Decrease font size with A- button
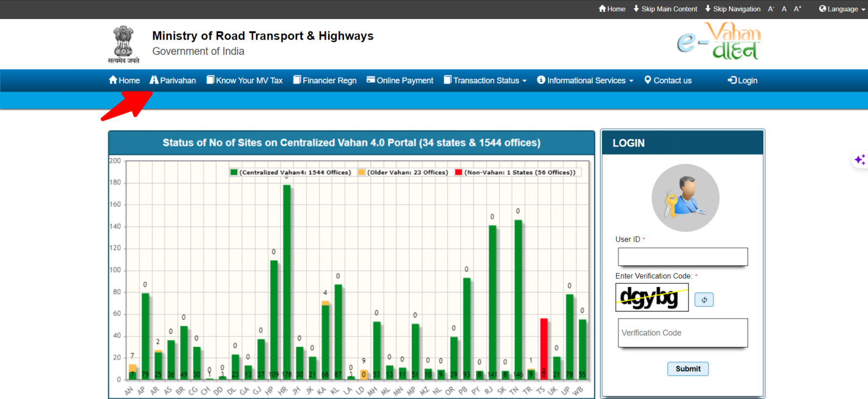This screenshot has width=868, height=399. (771, 9)
